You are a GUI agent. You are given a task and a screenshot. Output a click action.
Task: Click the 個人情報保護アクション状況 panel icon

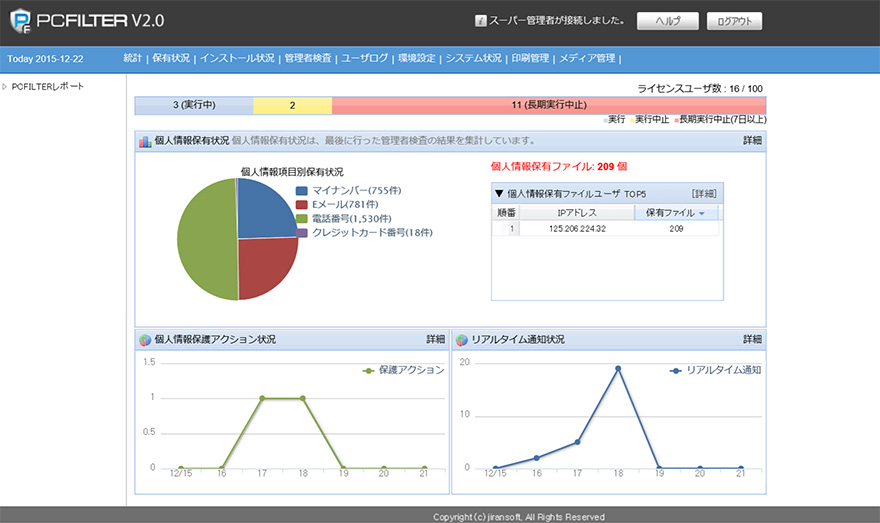[145, 340]
